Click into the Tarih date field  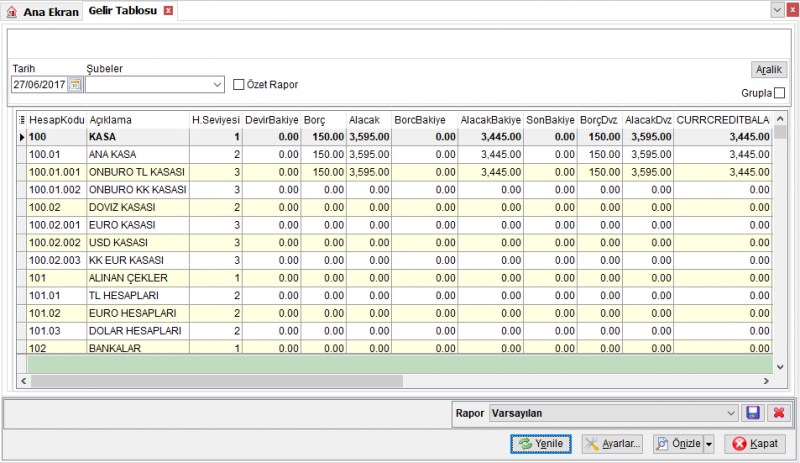pyautogui.click(x=40, y=85)
